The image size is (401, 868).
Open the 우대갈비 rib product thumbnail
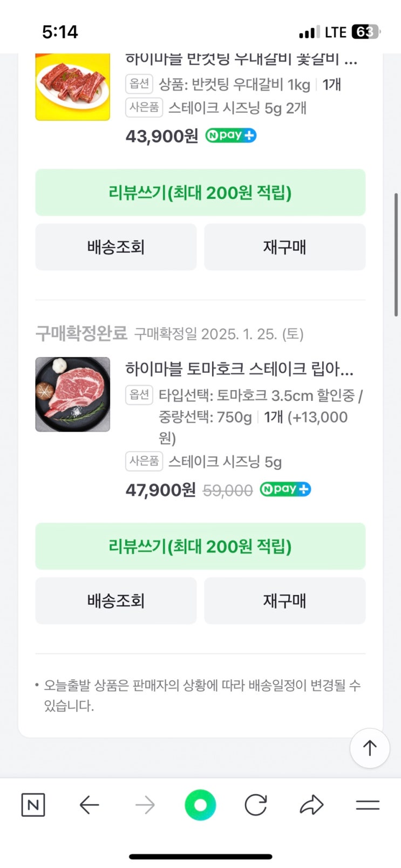click(x=73, y=87)
